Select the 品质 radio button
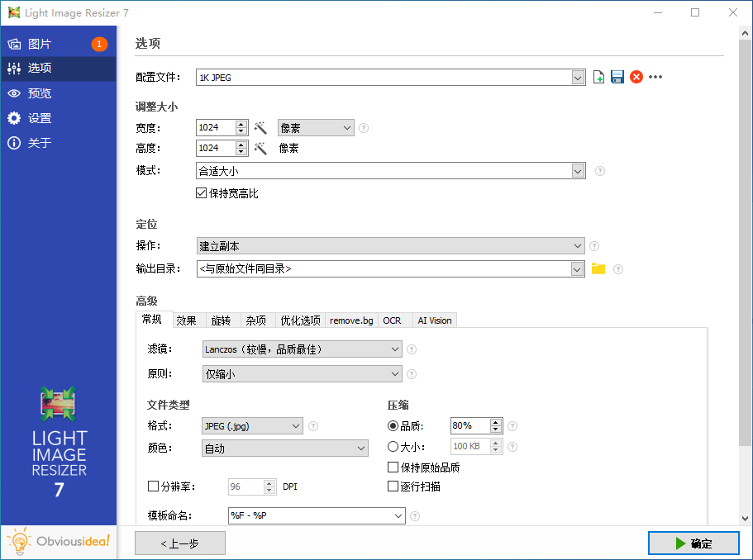The height and width of the screenshot is (560, 753). 393,426
